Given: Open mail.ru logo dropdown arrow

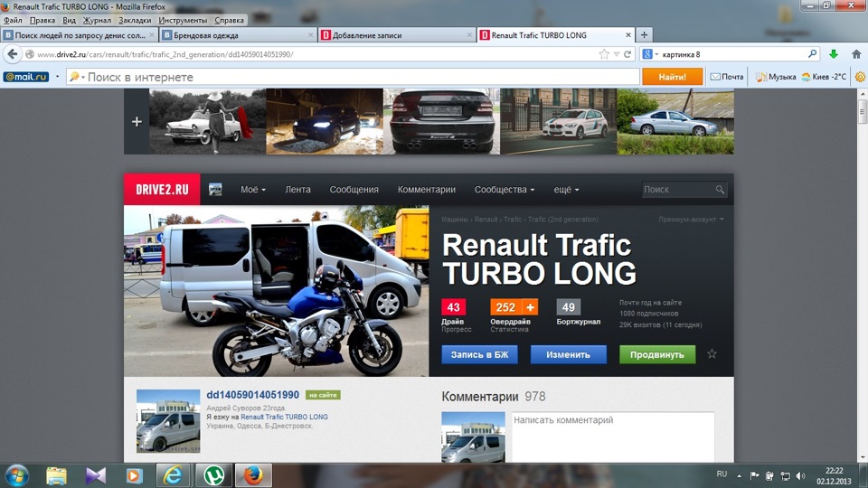Looking at the screenshot, I should 57,77.
